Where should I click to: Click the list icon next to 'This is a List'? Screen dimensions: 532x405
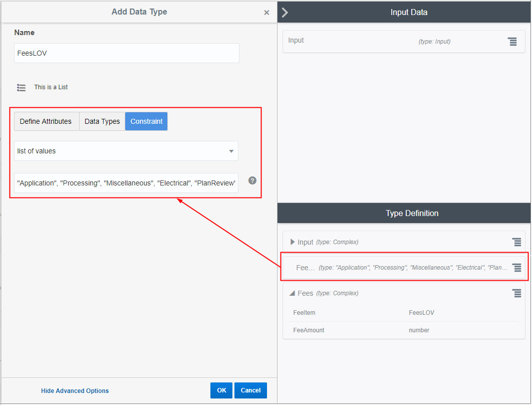[21, 87]
